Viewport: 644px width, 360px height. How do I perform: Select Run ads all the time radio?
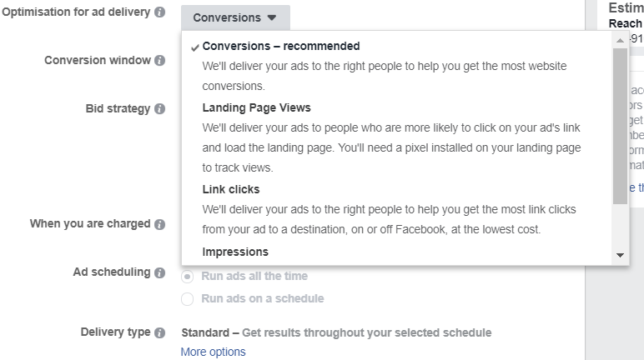coord(187,277)
